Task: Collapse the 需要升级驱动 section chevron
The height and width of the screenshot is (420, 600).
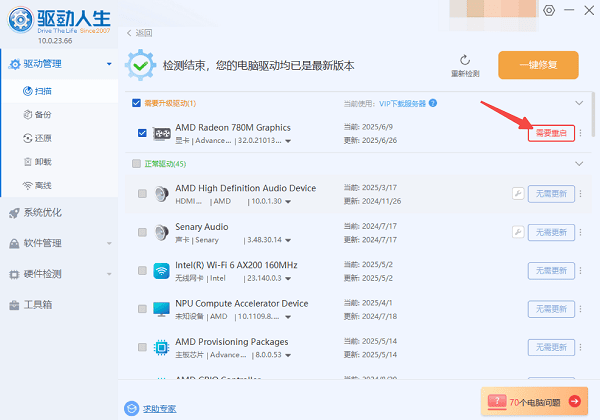Action: point(579,103)
